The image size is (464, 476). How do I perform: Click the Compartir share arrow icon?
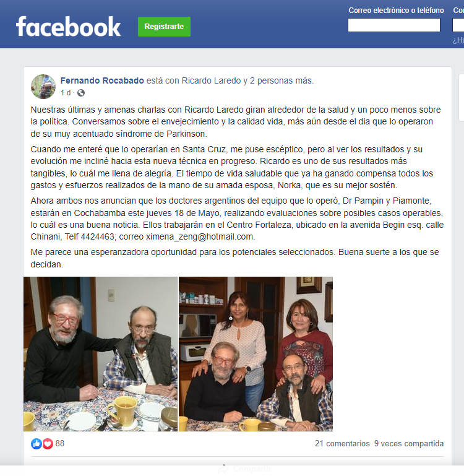pyautogui.click(x=223, y=469)
